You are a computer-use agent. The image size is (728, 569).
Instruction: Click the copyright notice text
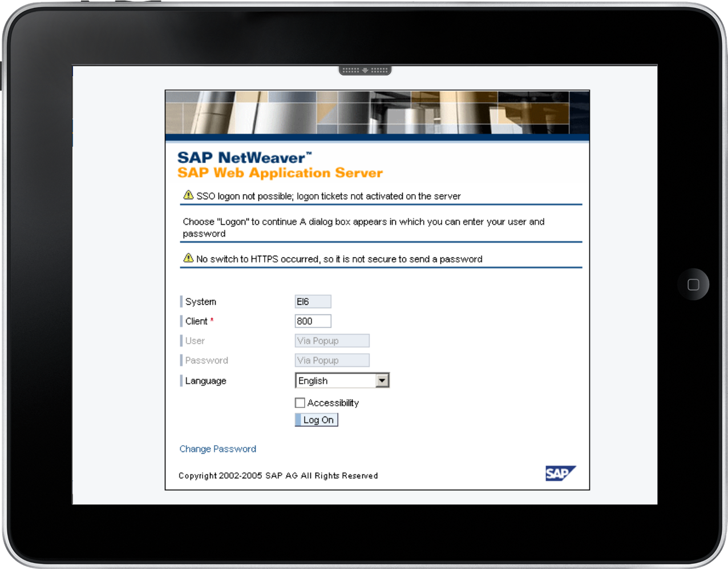(x=278, y=475)
